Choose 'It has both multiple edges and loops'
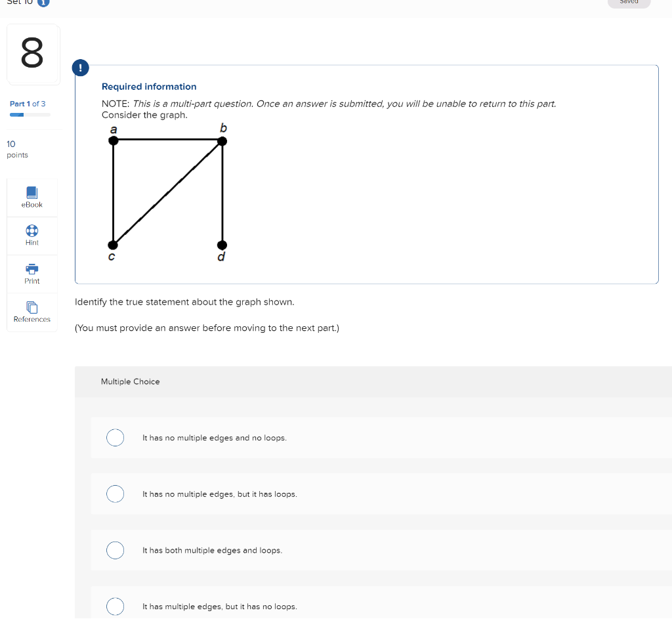 [x=115, y=550]
